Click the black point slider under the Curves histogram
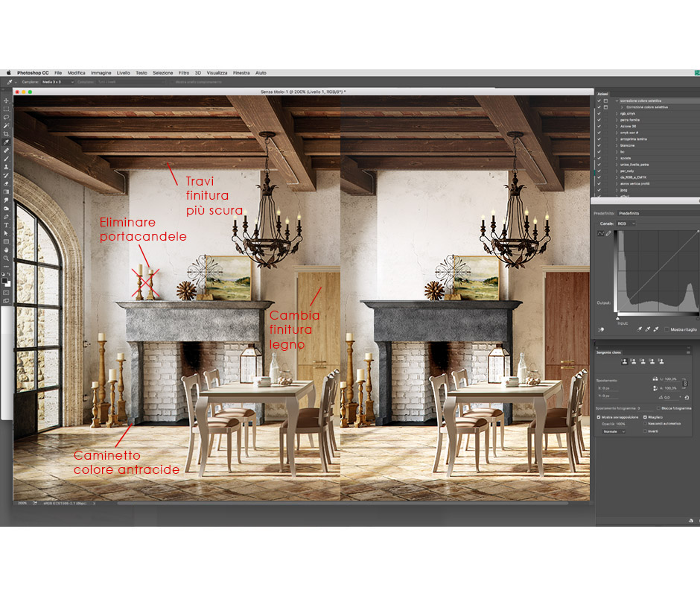The width and height of the screenshot is (700, 596). 617,317
